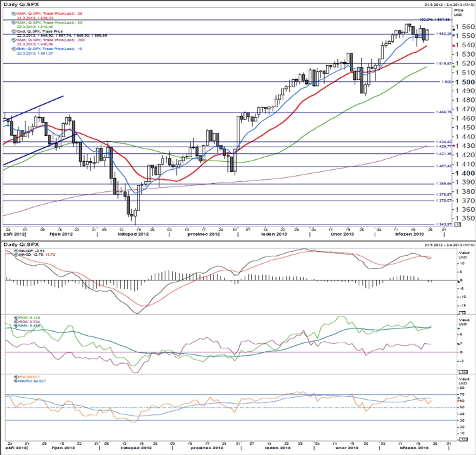Click the clock icon beside SMA 200 legend

pos(13,40)
